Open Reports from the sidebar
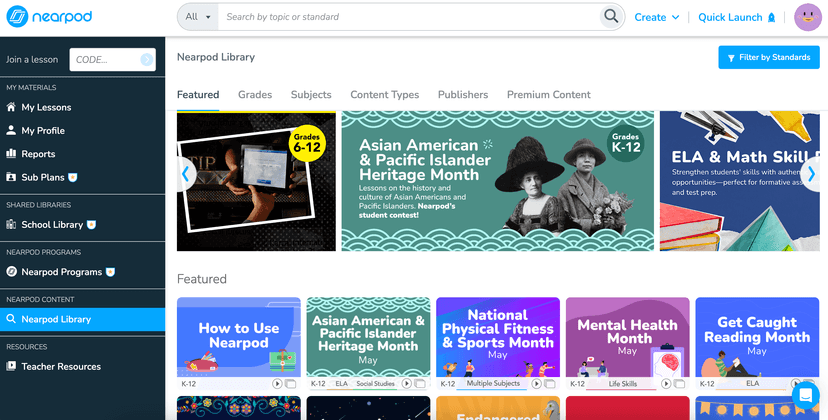 [x=38, y=154]
